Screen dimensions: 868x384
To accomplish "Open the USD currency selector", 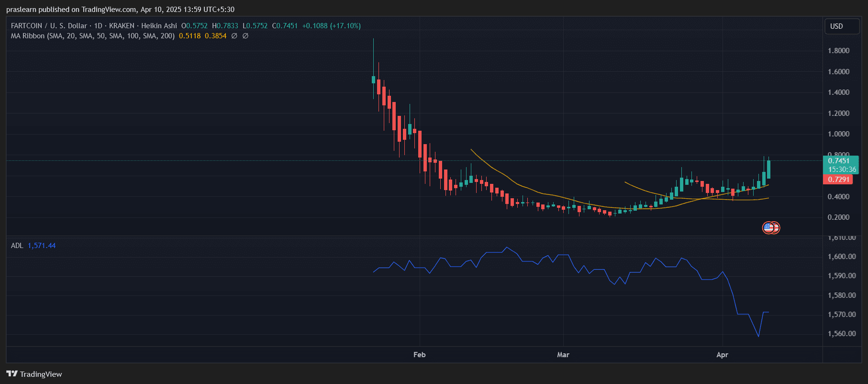I will pos(842,26).
